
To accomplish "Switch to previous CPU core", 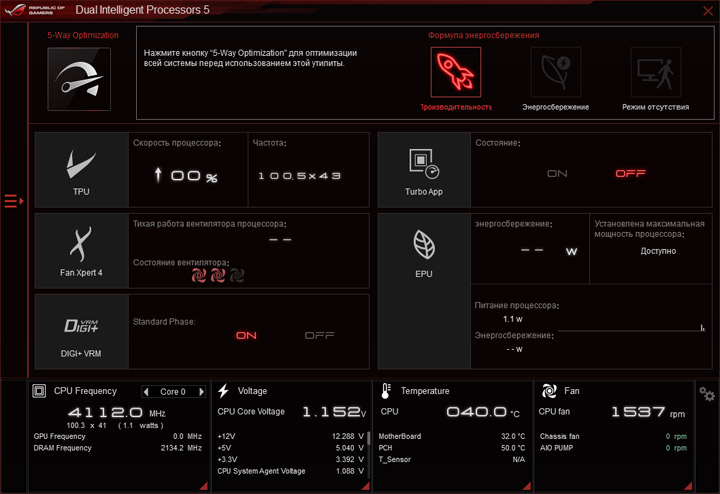I will pyautogui.click(x=146, y=392).
